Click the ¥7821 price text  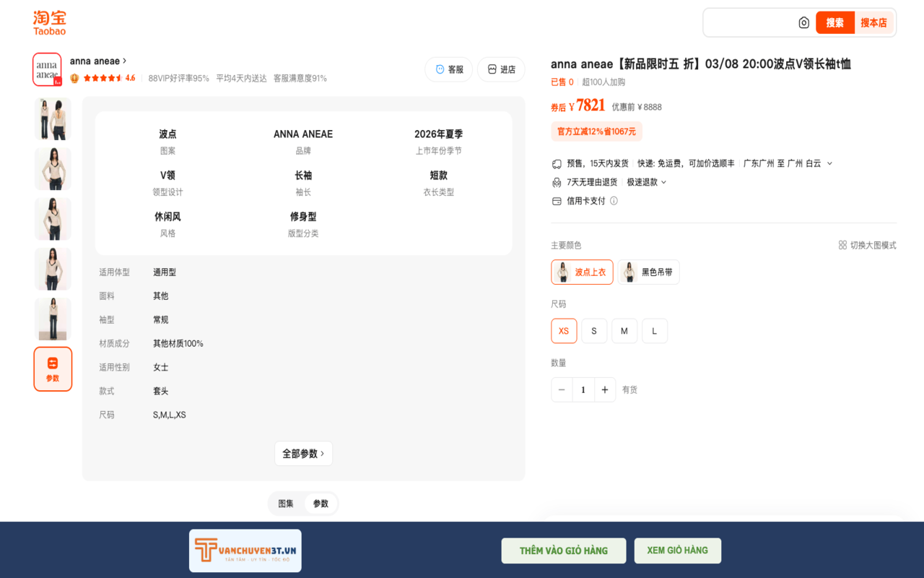[x=587, y=105]
